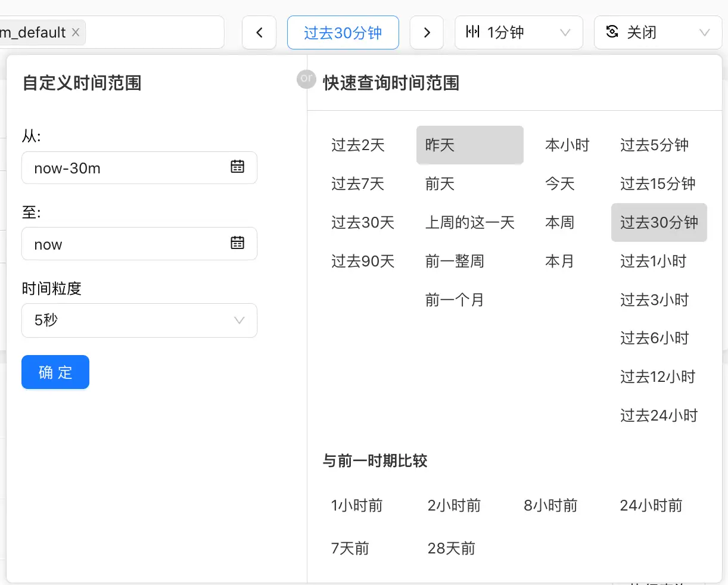Choose 过去1小时 quick range
Screen dimensions: 728x585
pyautogui.click(x=653, y=261)
